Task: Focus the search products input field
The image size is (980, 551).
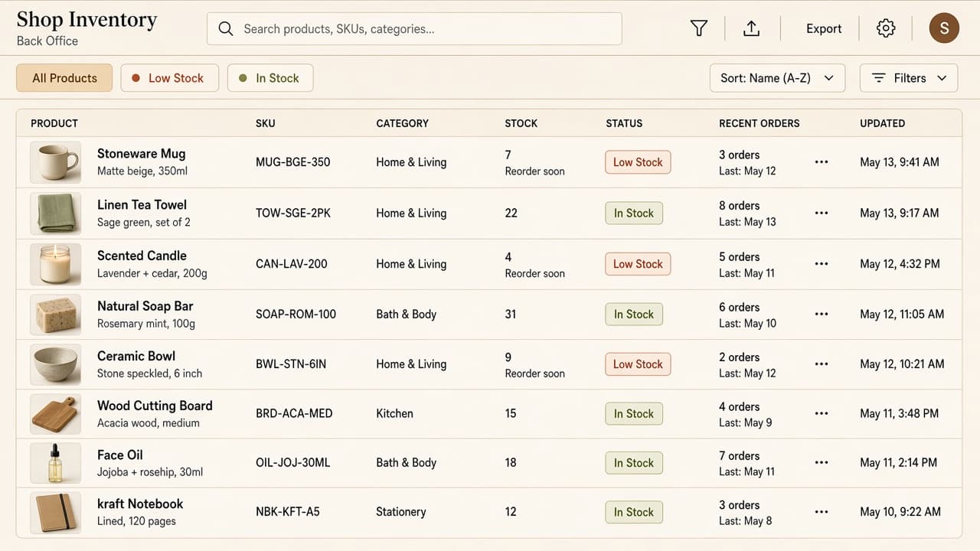Action: (x=414, y=29)
